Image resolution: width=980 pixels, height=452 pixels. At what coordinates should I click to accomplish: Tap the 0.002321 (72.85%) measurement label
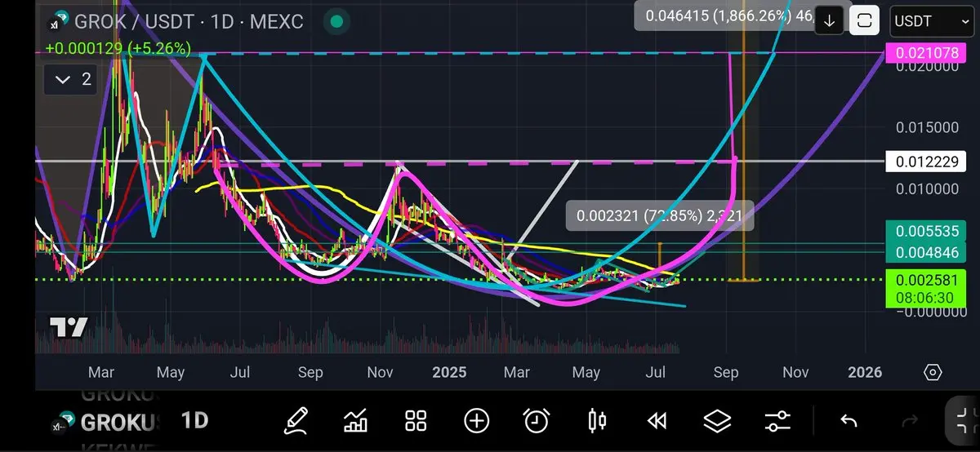[659, 216]
